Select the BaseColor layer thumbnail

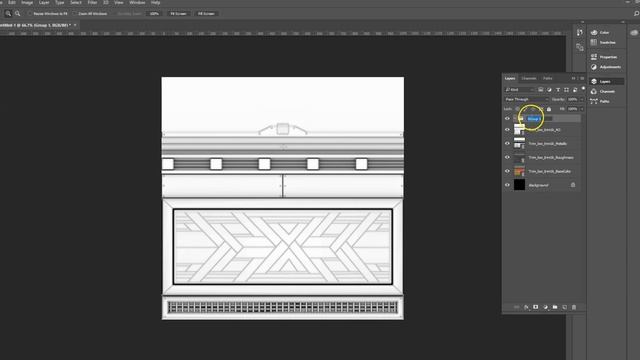click(x=519, y=171)
